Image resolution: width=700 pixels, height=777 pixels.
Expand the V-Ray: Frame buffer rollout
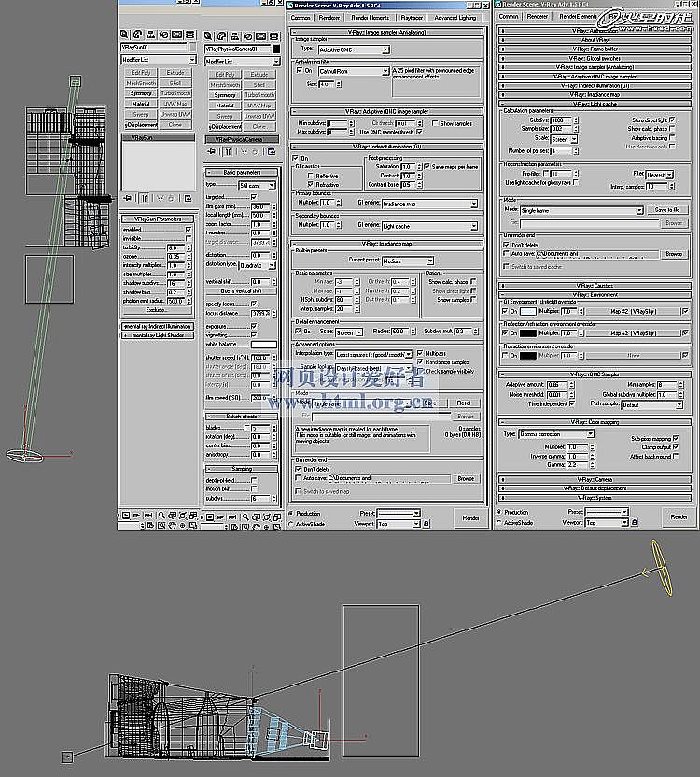click(x=595, y=49)
